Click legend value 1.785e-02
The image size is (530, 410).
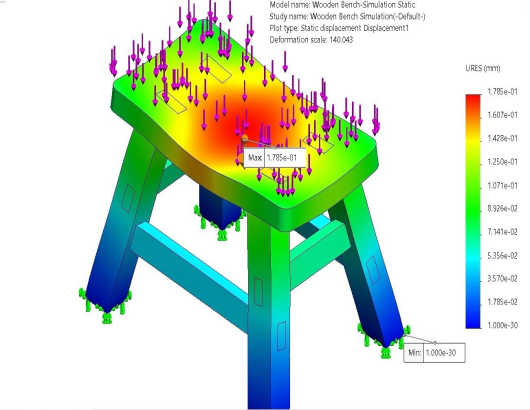click(x=502, y=302)
